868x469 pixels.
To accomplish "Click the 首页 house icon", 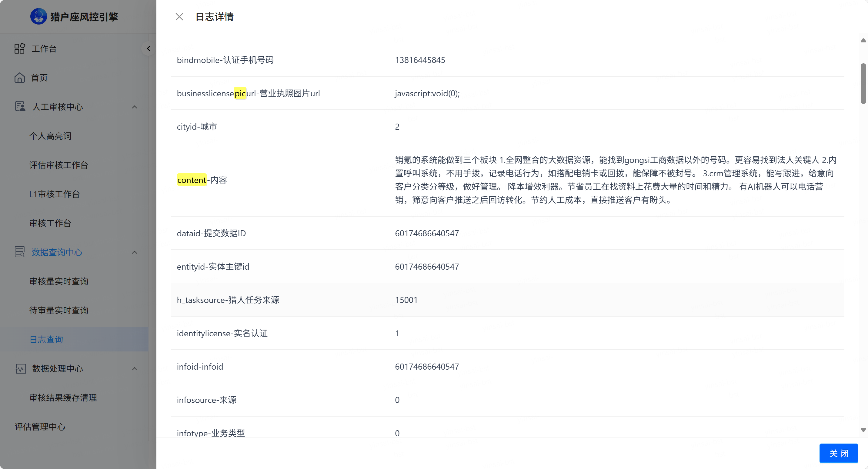I will click(19, 78).
